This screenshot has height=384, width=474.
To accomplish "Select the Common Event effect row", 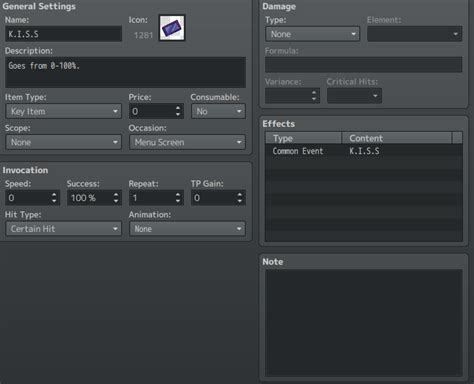I will coord(364,151).
